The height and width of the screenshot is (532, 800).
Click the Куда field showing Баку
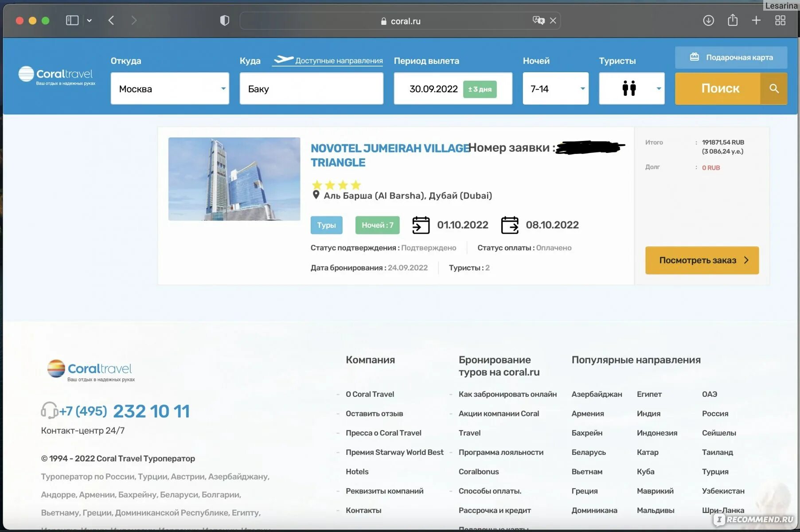coord(311,89)
